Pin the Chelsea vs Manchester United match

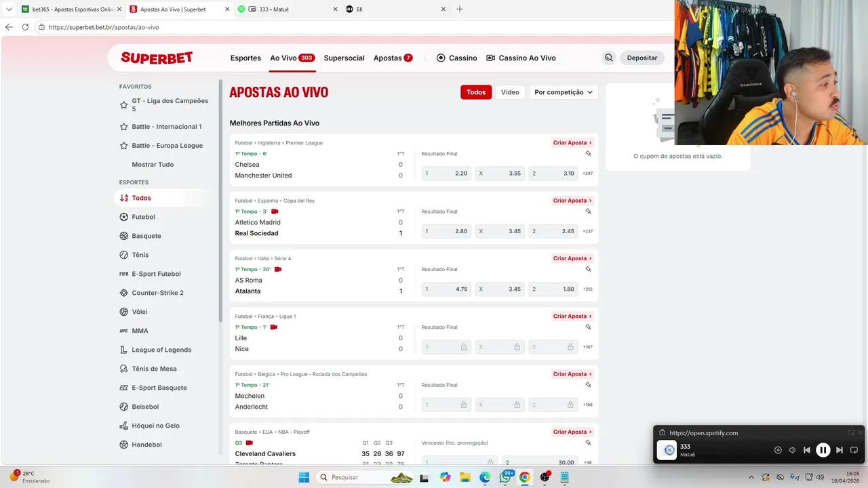(x=589, y=154)
